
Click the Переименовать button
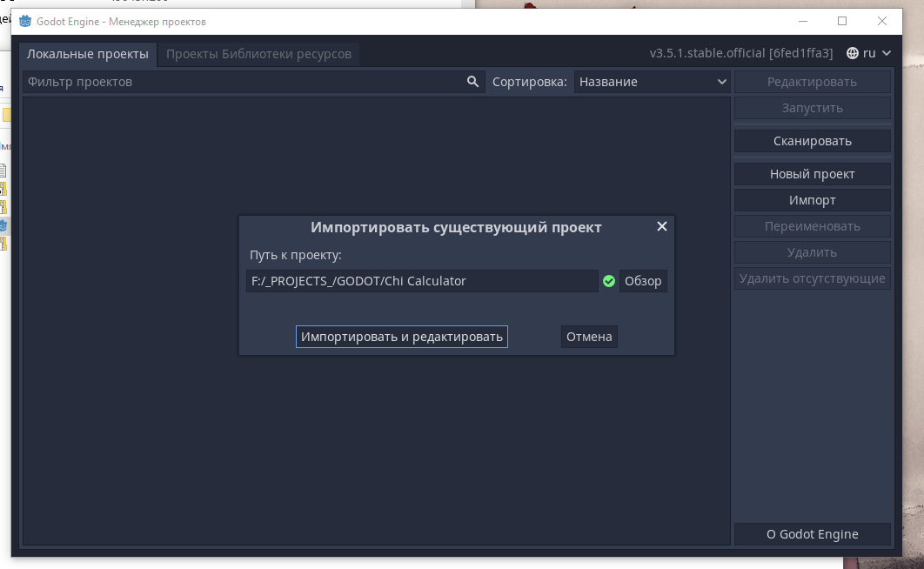[x=812, y=226]
